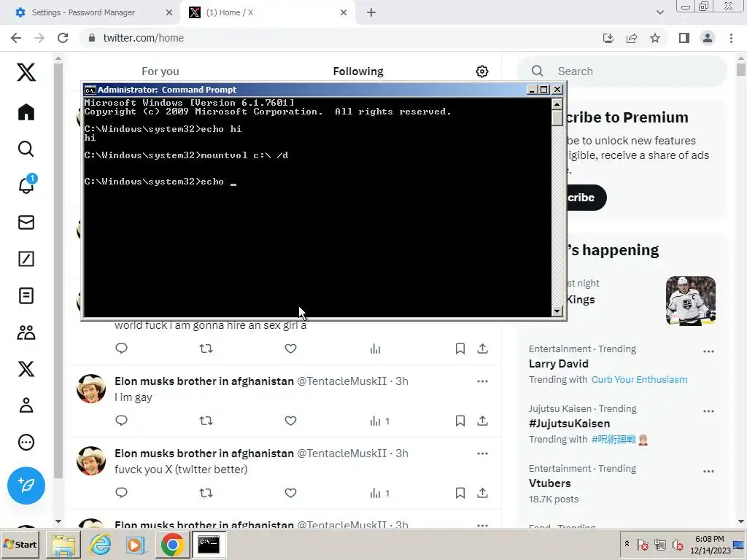Show hidden system tray icons
This screenshot has width=747, height=560.
click(x=627, y=544)
